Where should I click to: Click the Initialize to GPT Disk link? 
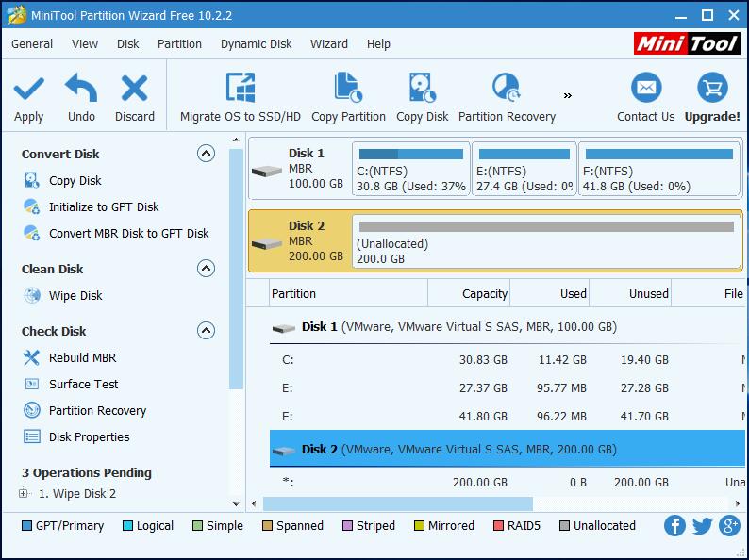pos(104,207)
